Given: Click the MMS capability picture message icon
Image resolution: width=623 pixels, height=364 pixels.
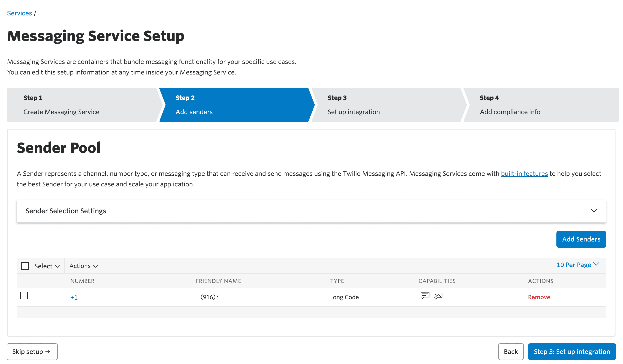Looking at the screenshot, I should pos(438,296).
